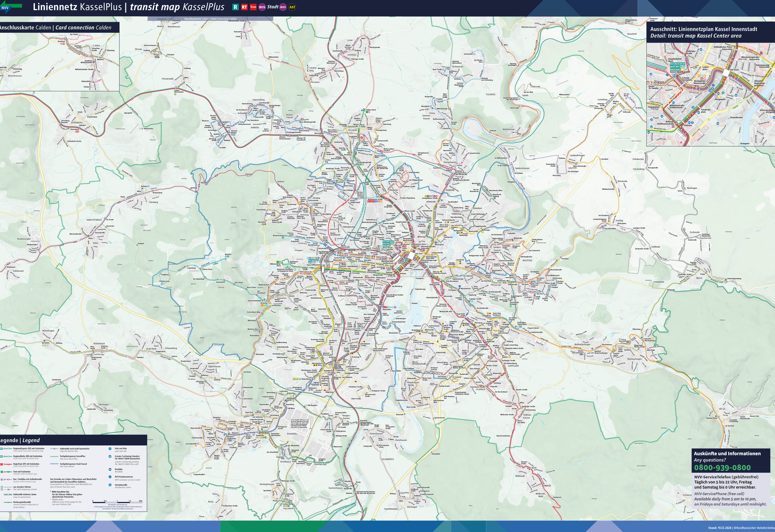Click 'nur einzelne Fahrten' legend entry

(22, 487)
